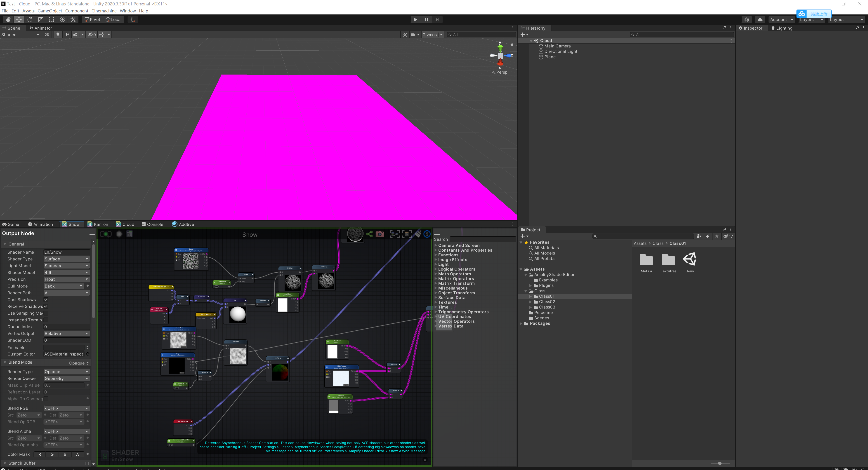The height and width of the screenshot is (470, 868).
Task: Fit output node in view icon
Action: [407, 234]
